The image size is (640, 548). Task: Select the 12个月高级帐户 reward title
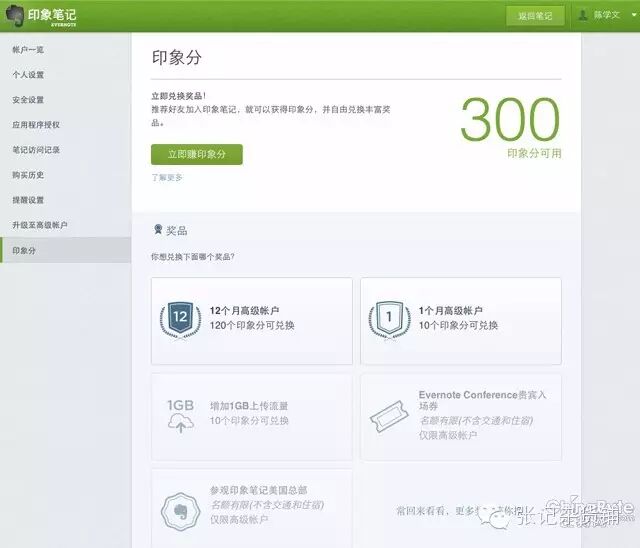(244, 311)
